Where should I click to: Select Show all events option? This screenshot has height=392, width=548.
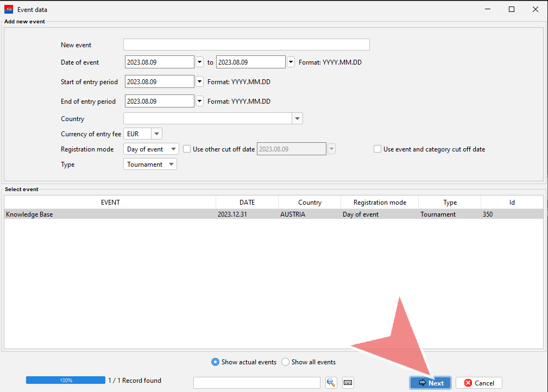[x=286, y=362]
